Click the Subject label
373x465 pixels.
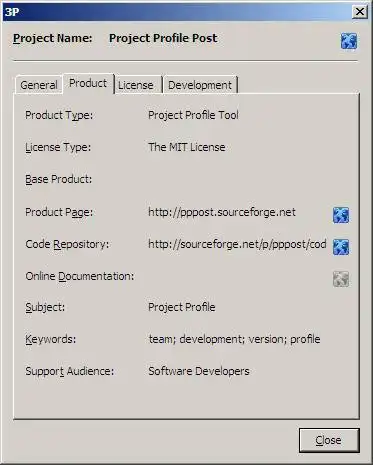[x=45, y=307]
